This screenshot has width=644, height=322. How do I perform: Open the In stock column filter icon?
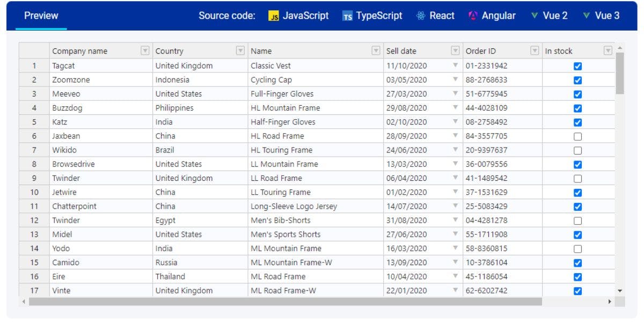pos(607,50)
